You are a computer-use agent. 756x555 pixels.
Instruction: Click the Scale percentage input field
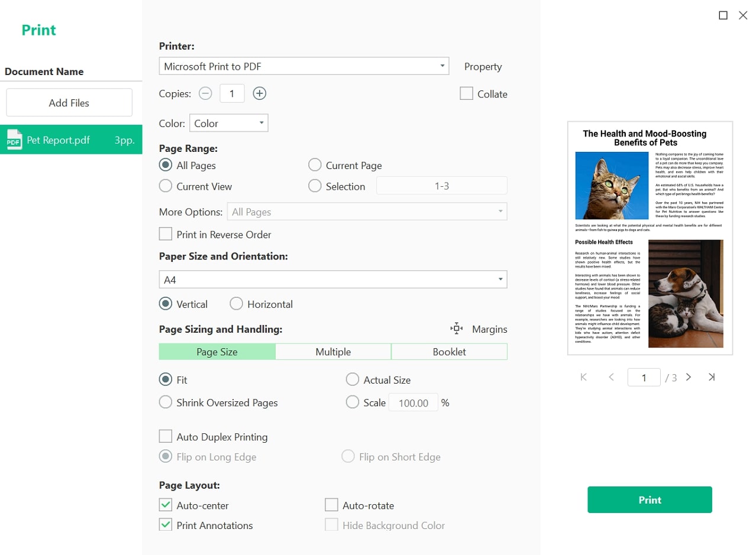click(413, 403)
